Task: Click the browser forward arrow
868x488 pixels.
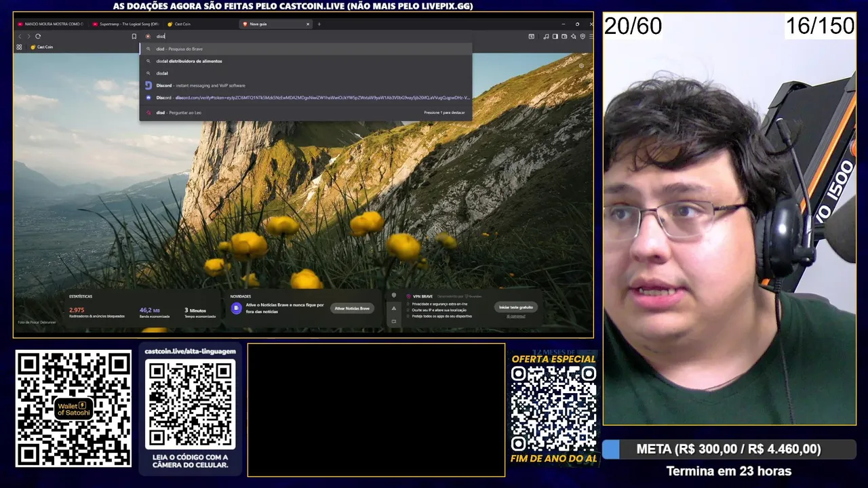Action: tap(28, 37)
